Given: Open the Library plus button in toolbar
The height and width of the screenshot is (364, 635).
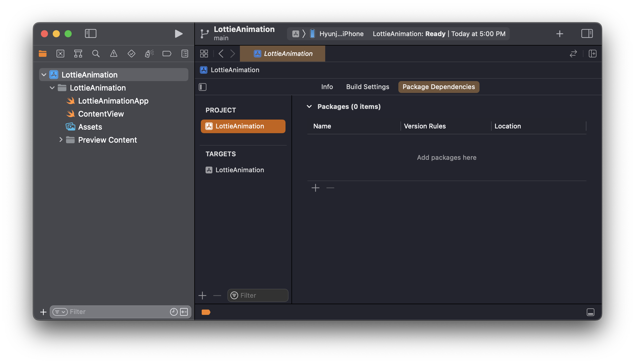Looking at the screenshot, I should pyautogui.click(x=559, y=34).
